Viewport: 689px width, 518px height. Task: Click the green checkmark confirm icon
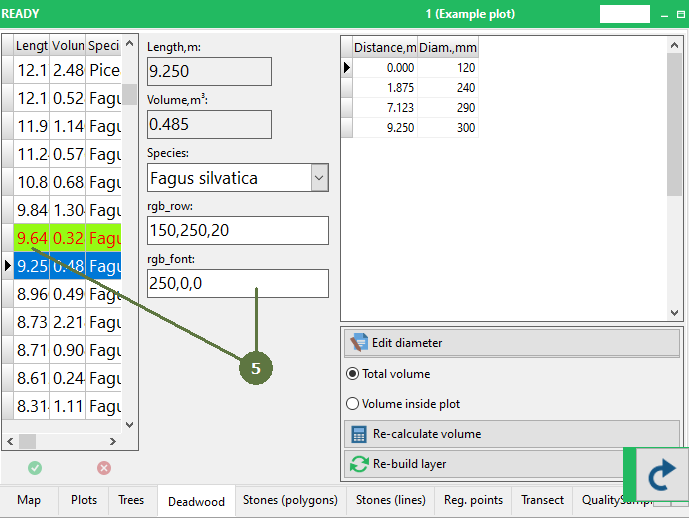point(35,467)
